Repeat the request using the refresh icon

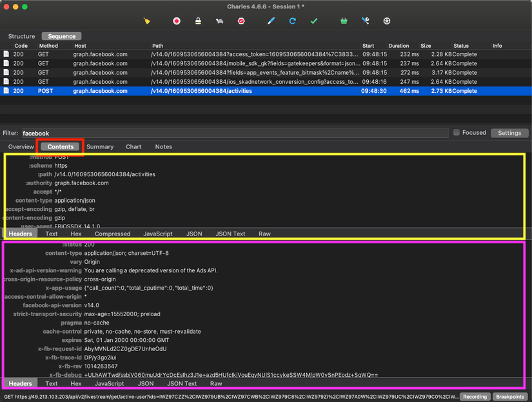[x=292, y=21]
